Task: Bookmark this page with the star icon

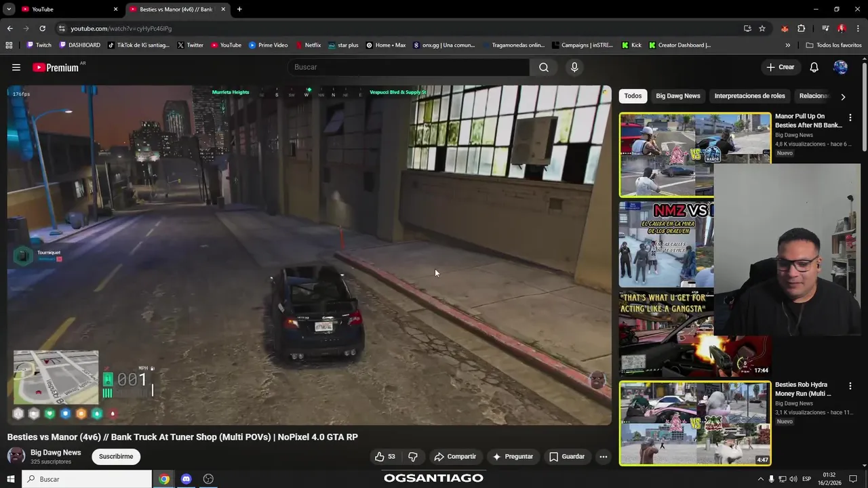Action: (x=762, y=28)
